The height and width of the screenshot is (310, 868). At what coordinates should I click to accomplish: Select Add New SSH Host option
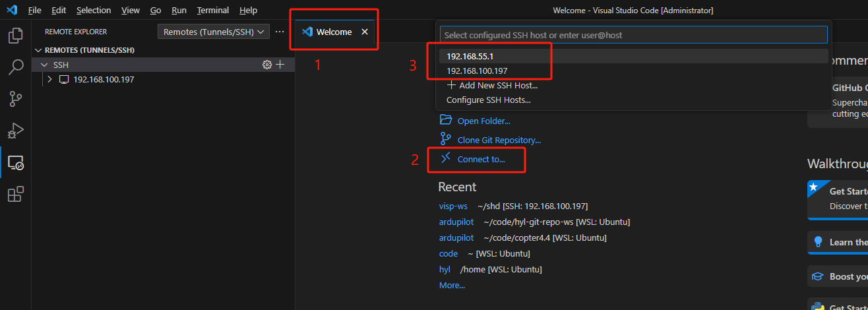point(634,85)
